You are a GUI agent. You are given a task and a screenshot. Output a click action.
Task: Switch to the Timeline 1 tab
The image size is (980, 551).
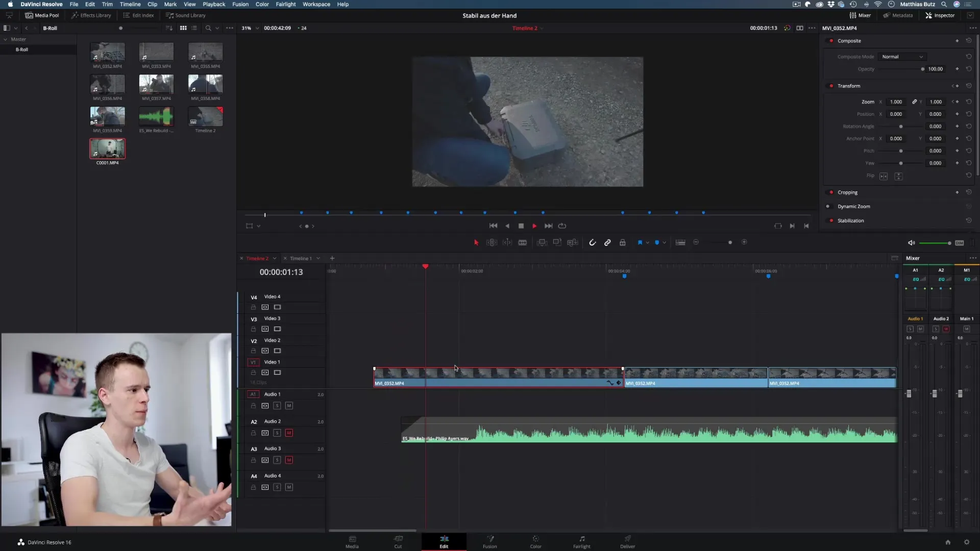coord(301,259)
